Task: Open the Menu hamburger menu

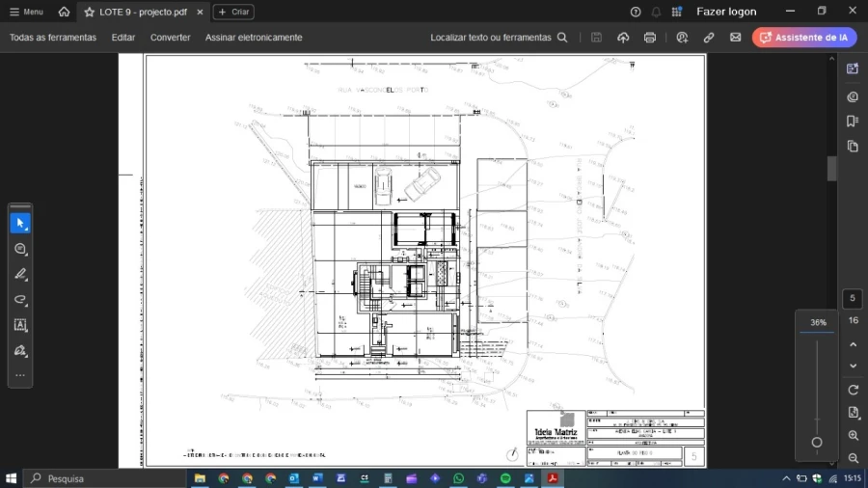Action: 26,12
